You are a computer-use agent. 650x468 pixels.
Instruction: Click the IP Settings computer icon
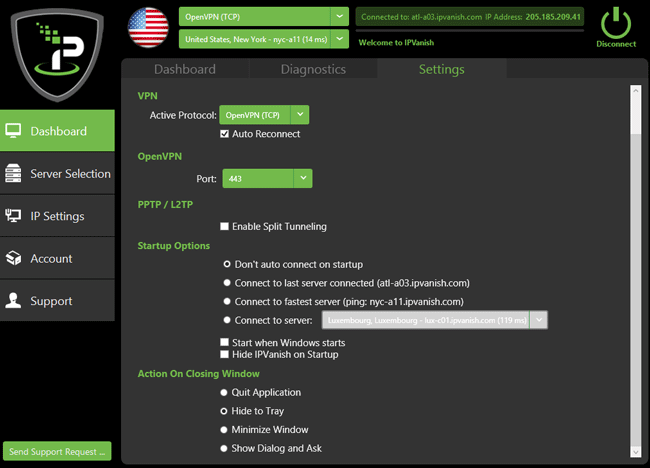point(13,216)
